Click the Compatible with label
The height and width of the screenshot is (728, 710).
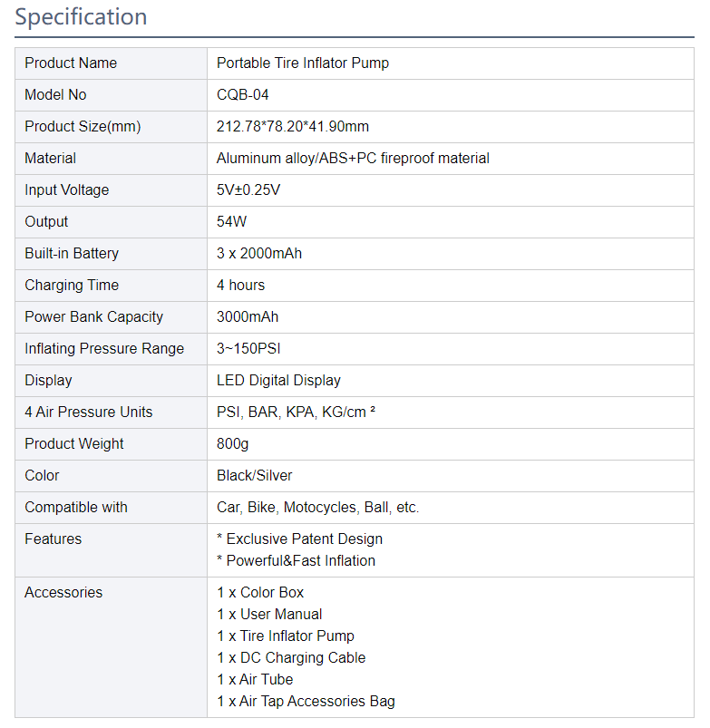(76, 507)
